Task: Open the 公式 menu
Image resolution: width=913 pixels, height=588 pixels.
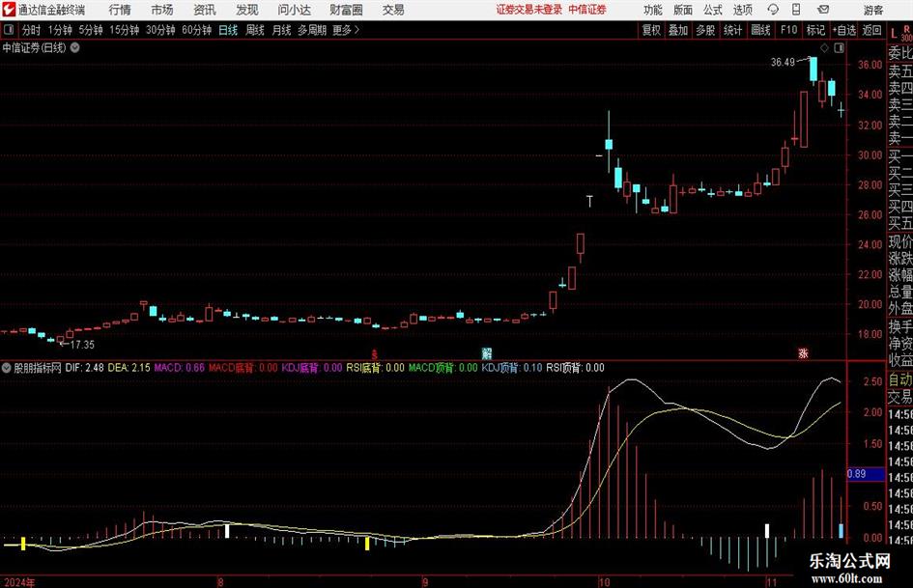Action: [x=713, y=10]
